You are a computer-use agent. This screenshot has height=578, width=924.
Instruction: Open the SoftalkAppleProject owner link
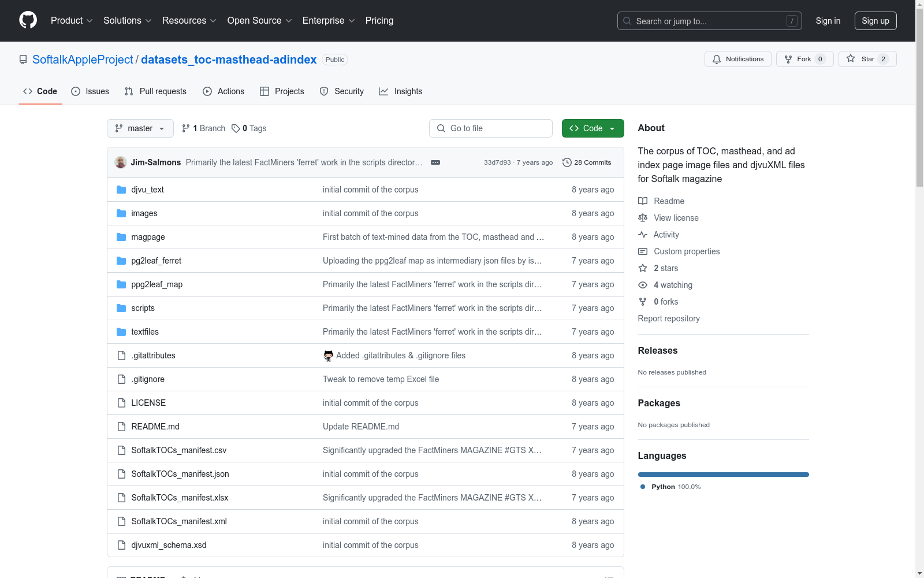click(x=83, y=60)
